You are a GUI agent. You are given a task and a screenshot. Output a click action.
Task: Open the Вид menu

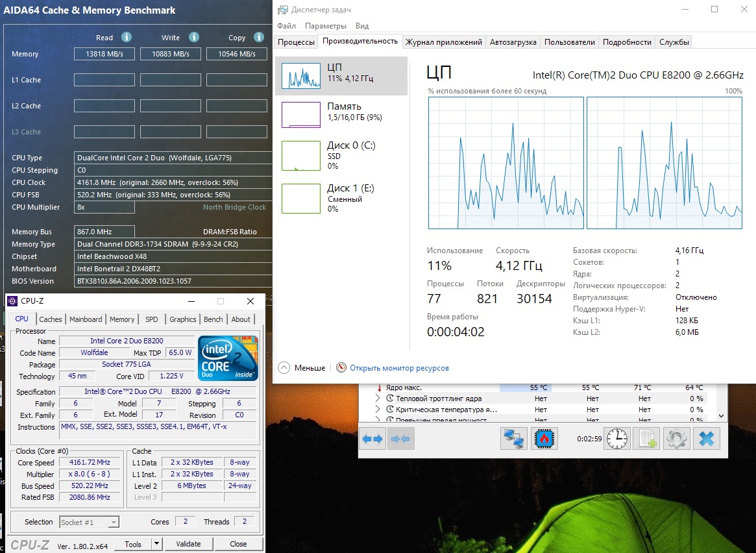tap(362, 25)
